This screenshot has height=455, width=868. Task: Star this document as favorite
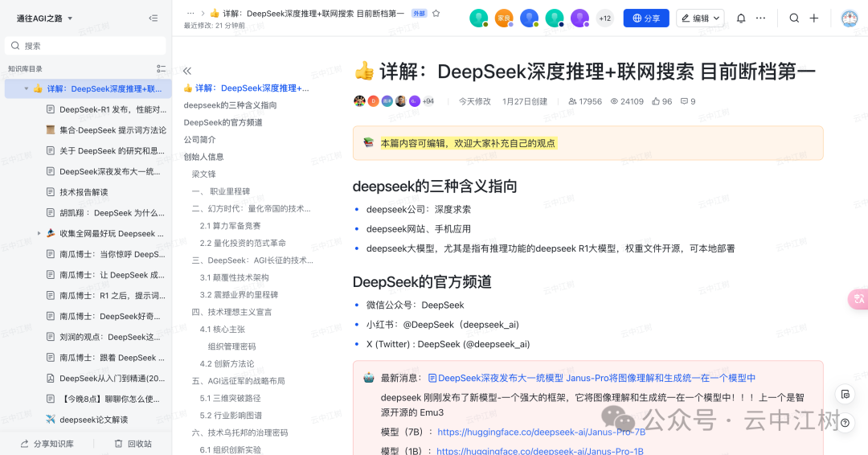coord(436,14)
